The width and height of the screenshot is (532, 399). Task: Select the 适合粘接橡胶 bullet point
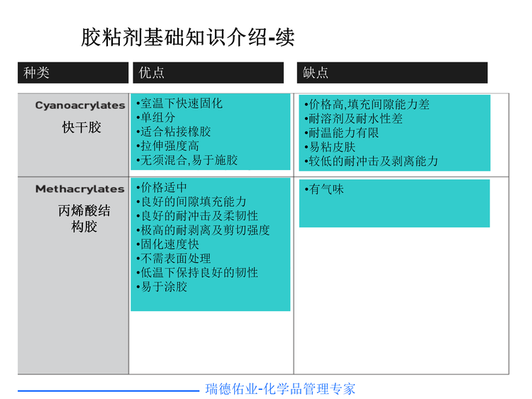[x=174, y=132]
